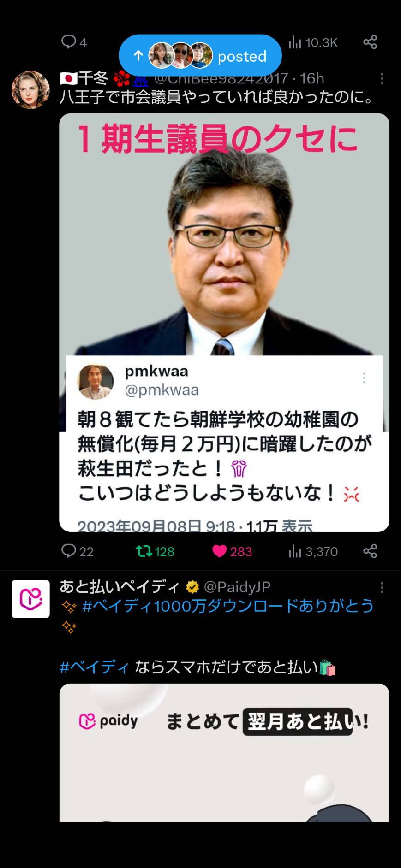Open Paidy profile logo avatar
This screenshot has width=401, height=868.
point(30,599)
